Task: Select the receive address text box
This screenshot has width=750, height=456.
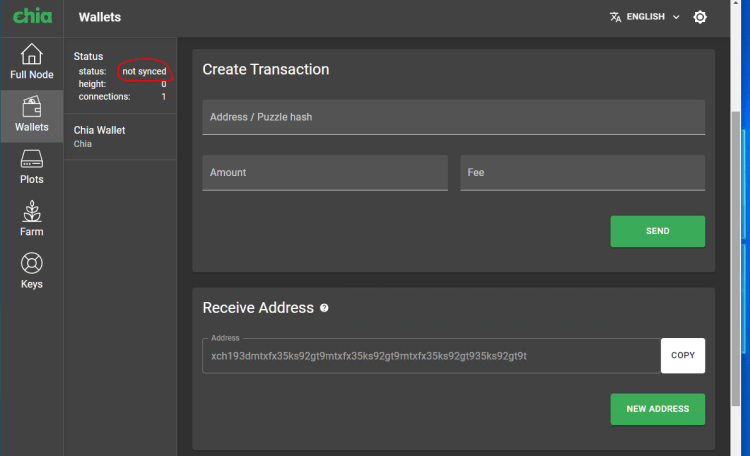Action: click(x=430, y=355)
